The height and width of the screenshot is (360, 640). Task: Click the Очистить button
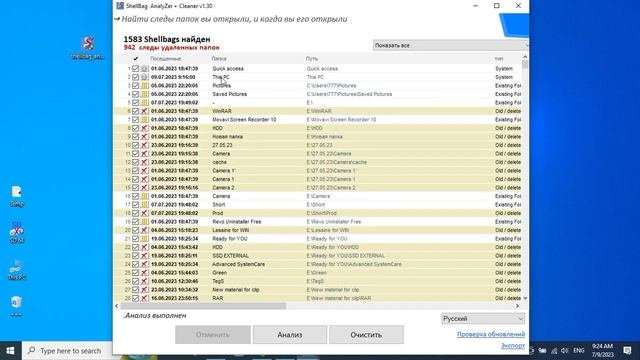click(x=366, y=335)
